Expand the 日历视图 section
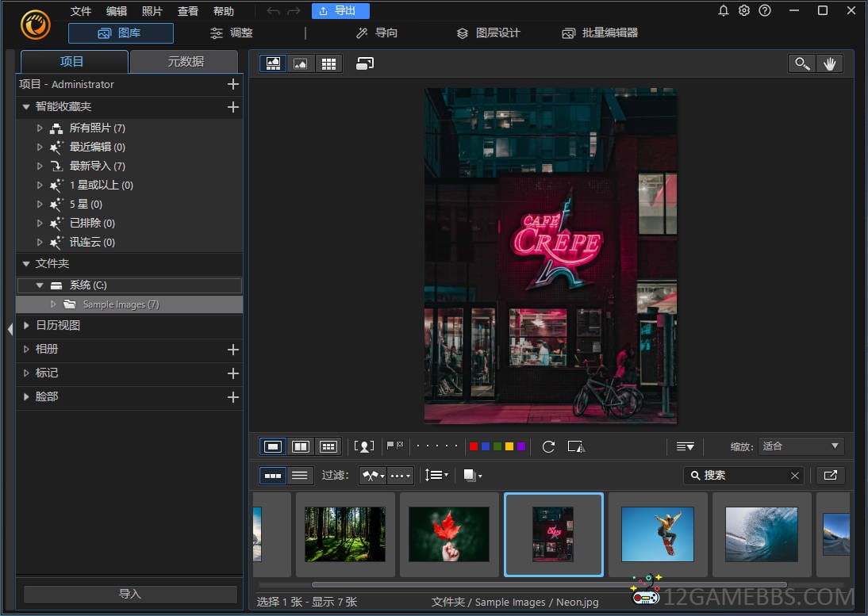Image resolution: width=868 pixels, height=616 pixels. (x=26, y=326)
